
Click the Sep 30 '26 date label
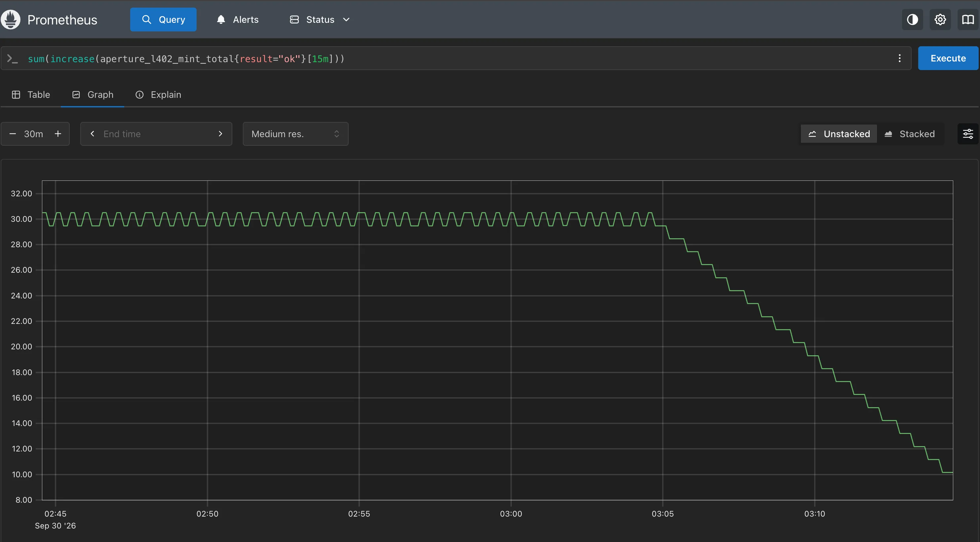click(56, 525)
